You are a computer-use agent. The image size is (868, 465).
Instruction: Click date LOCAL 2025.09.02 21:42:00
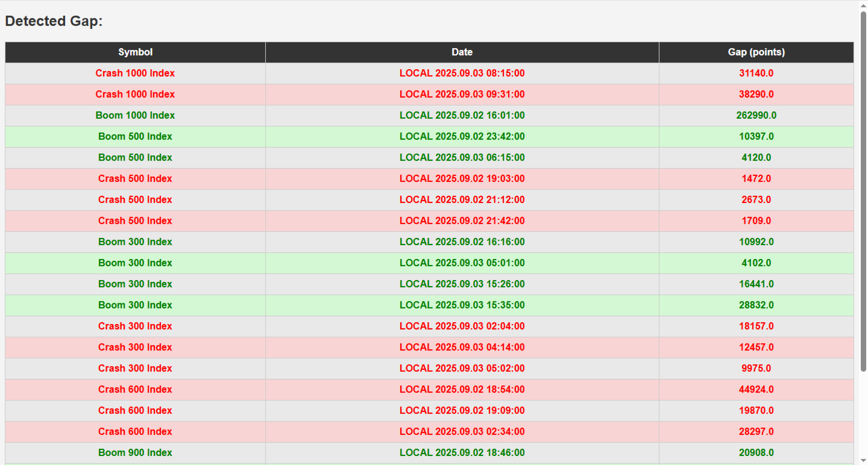click(462, 221)
